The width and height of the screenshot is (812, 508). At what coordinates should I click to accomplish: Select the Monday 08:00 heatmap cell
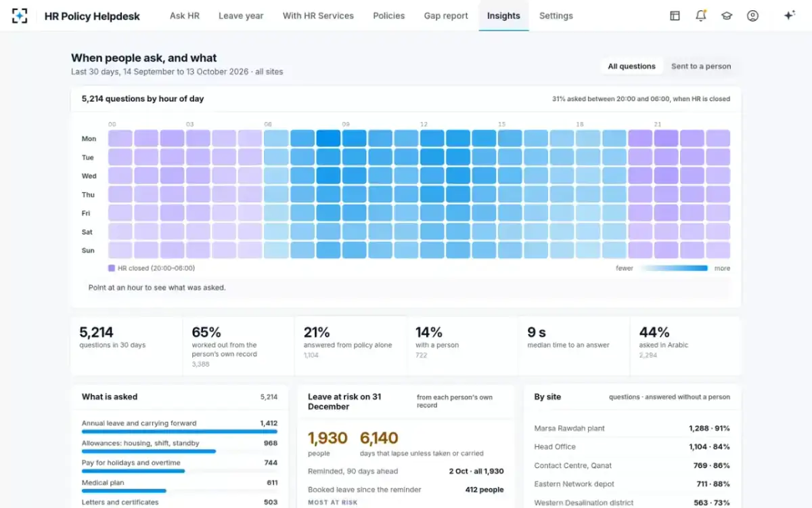[328, 139]
